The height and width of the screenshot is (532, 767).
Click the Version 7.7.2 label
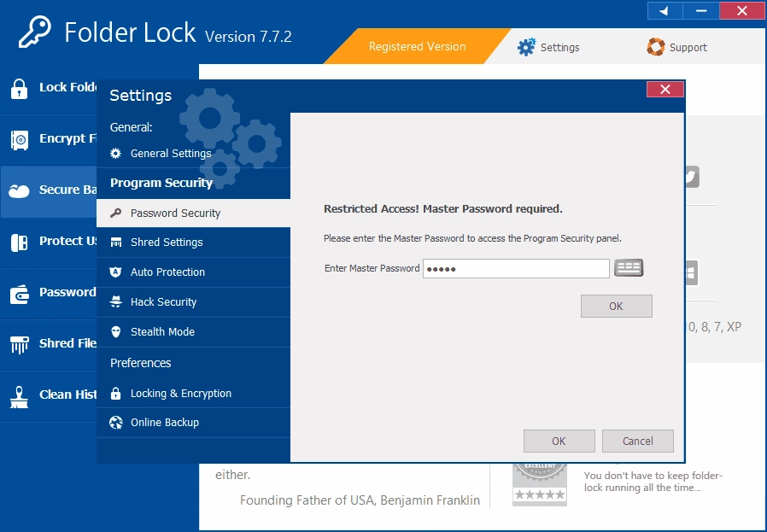click(248, 37)
